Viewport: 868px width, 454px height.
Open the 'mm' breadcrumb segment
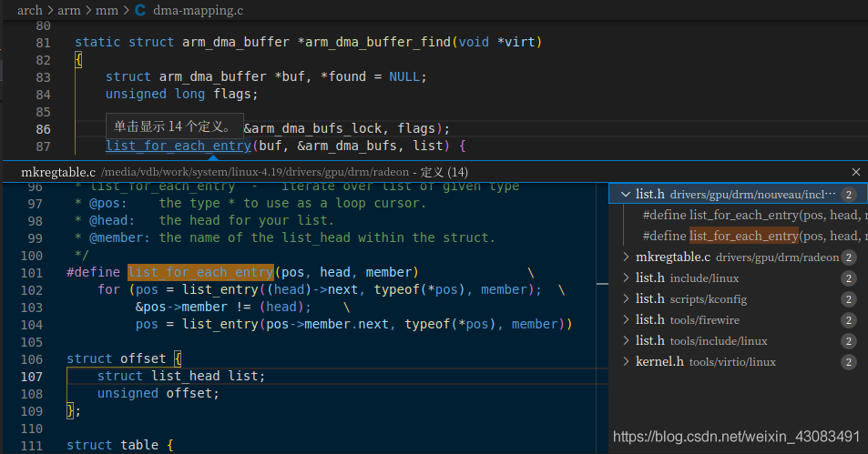(x=107, y=11)
